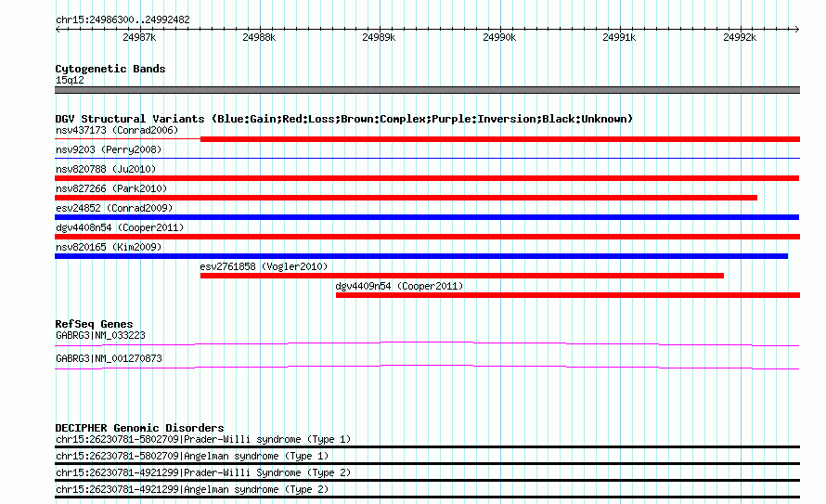Select the nsv820788 (Ju2010) loss bar

[427, 178]
